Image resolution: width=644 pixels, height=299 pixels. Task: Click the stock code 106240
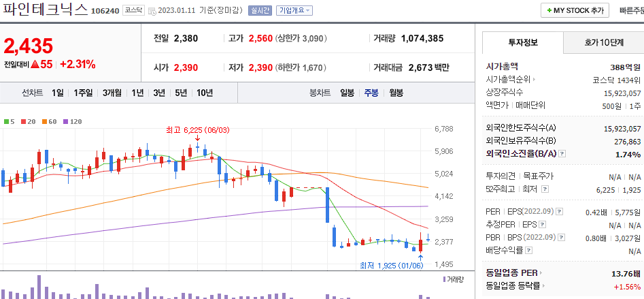[104, 11]
